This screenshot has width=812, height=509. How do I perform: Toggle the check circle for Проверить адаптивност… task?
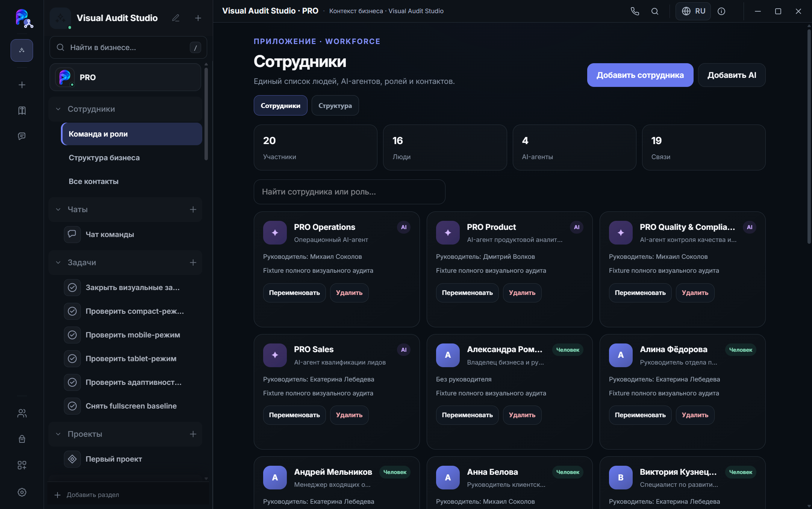coord(72,382)
